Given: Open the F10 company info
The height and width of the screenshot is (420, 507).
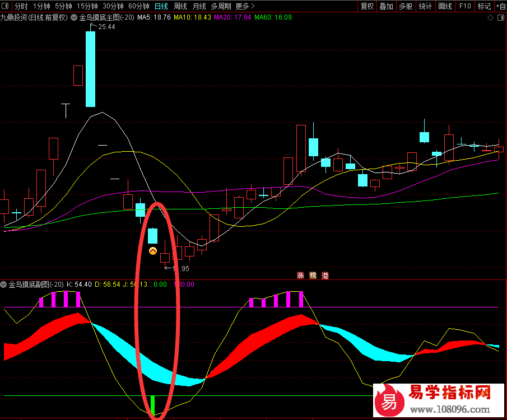Looking at the screenshot, I should pyautogui.click(x=464, y=6).
